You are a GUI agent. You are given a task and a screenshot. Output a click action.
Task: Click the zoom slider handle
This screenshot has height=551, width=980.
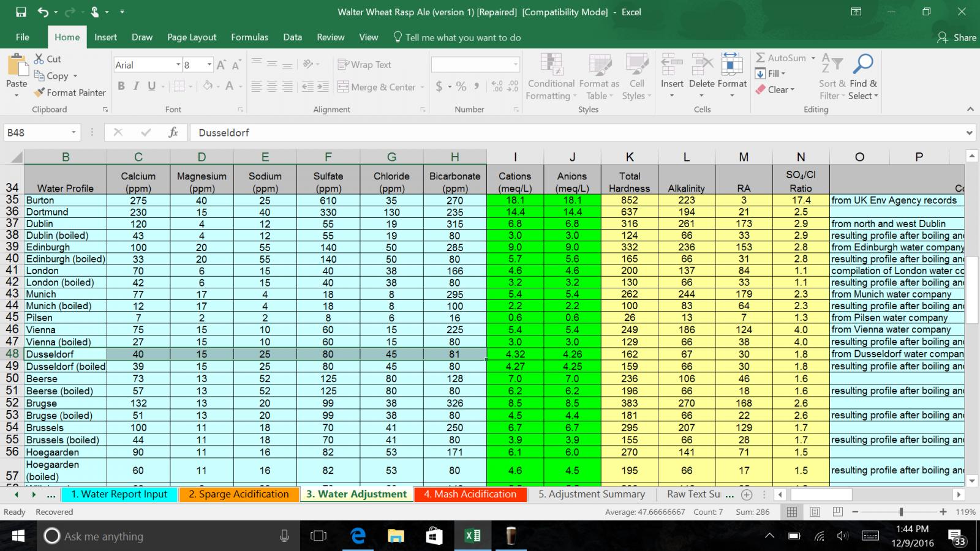(901, 512)
